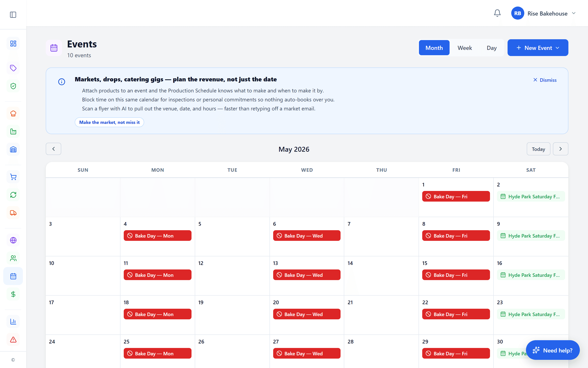The image size is (588, 368).
Task: Click the '10 events' count text
Action: (x=79, y=55)
